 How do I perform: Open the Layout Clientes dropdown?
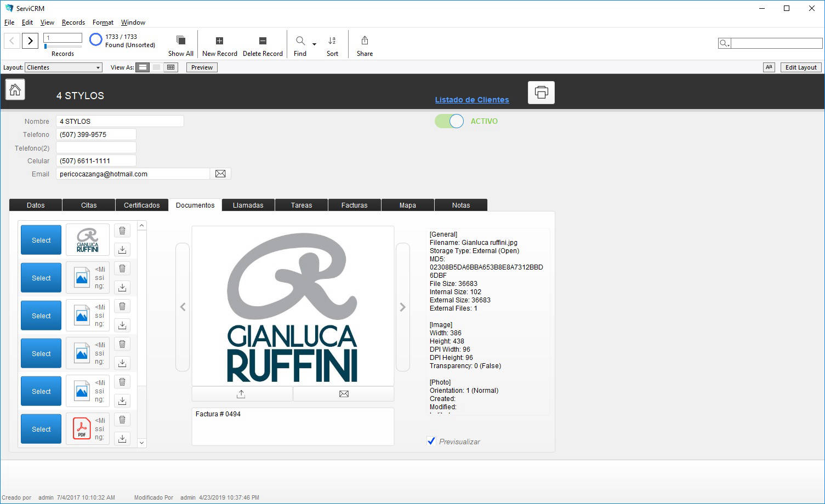(x=64, y=67)
